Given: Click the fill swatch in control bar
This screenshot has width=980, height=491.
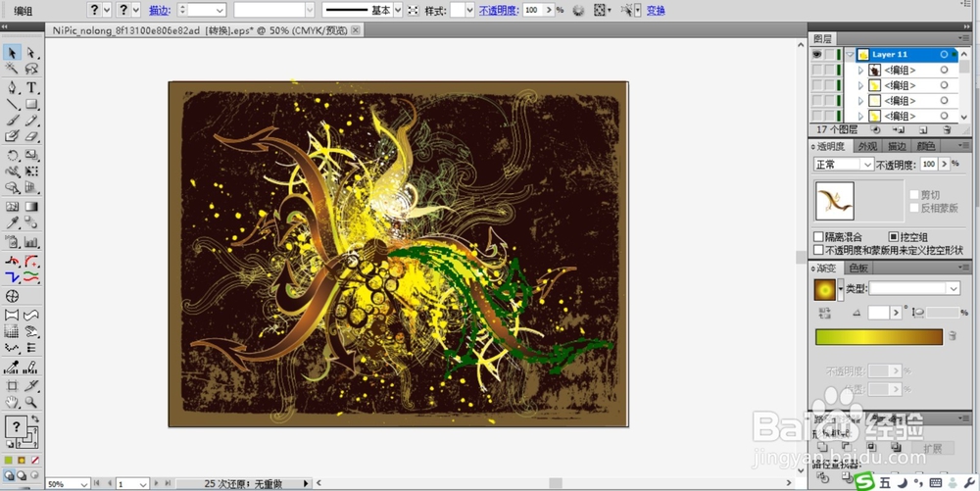Looking at the screenshot, I should pos(93,10).
